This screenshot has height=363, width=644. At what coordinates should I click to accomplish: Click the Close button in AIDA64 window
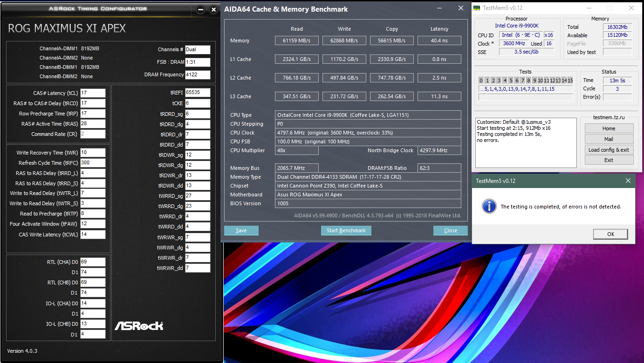451,230
